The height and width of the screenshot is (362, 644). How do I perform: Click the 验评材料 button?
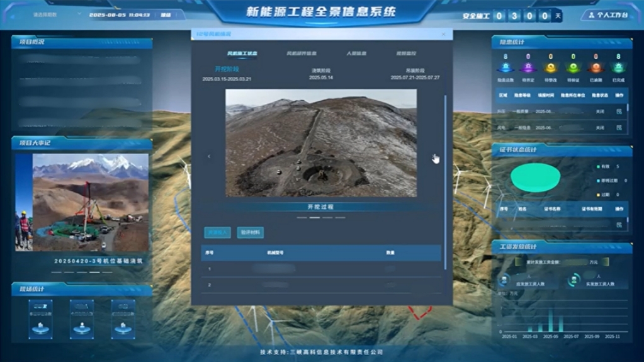click(250, 232)
